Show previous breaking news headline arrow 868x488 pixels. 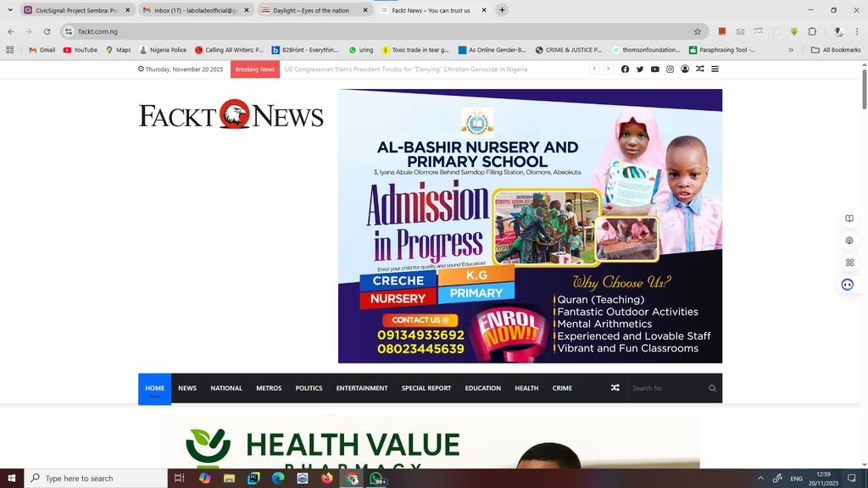pos(594,69)
